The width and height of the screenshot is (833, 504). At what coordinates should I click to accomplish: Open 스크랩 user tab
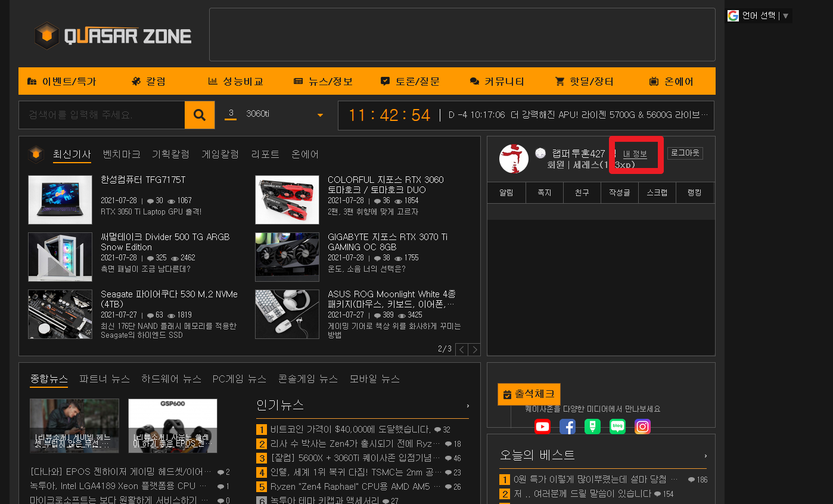[x=657, y=193]
